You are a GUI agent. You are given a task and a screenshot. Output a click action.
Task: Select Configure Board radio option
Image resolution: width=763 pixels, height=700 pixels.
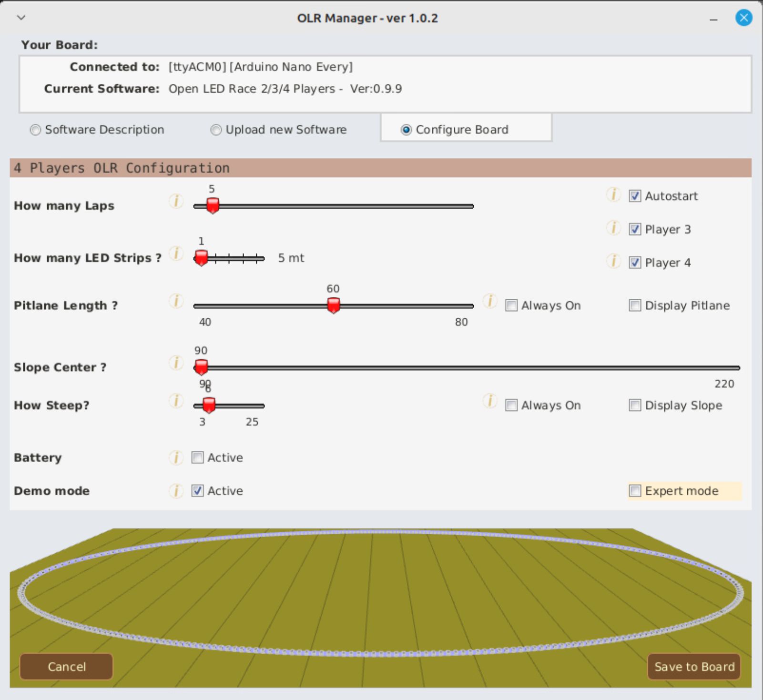pyautogui.click(x=406, y=130)
